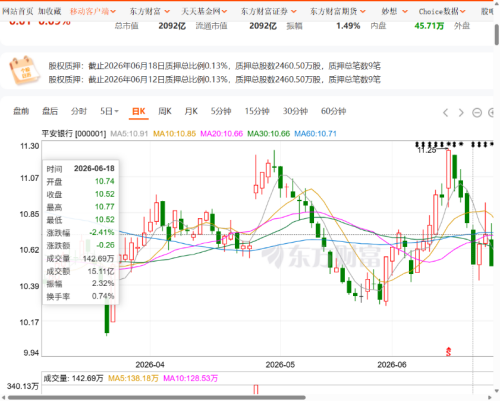The width and height of the screenshot is (500, 401).
Task: Click the 平安银行 [000001] chart title
Action: [x=74, y=134]
